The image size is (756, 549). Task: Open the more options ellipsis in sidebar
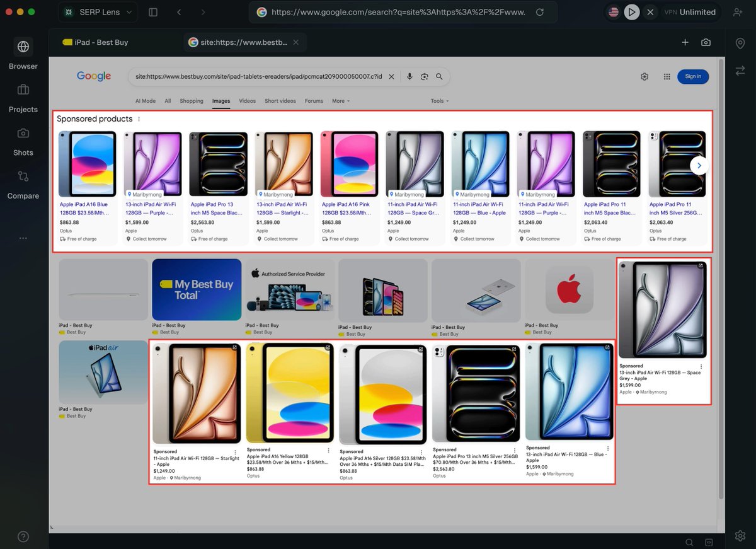tap(23, 238)
